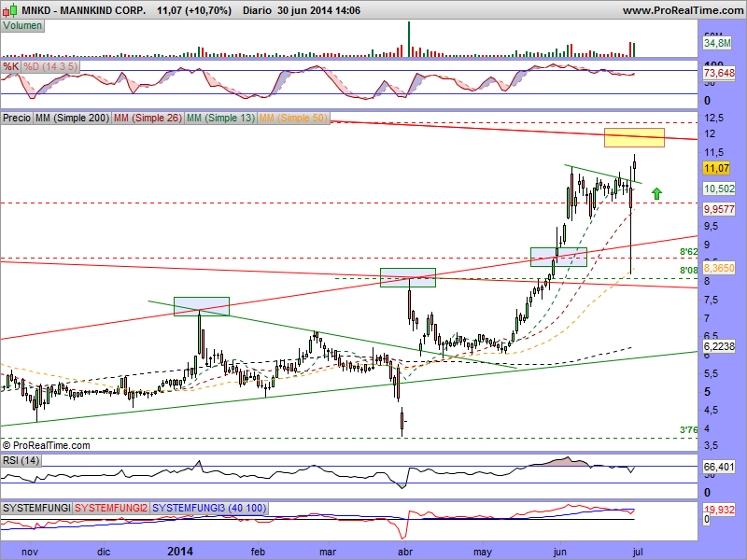Click the 8'08 level label
The height and width of the screenshot is (560, 747).
tap(688, 271)
